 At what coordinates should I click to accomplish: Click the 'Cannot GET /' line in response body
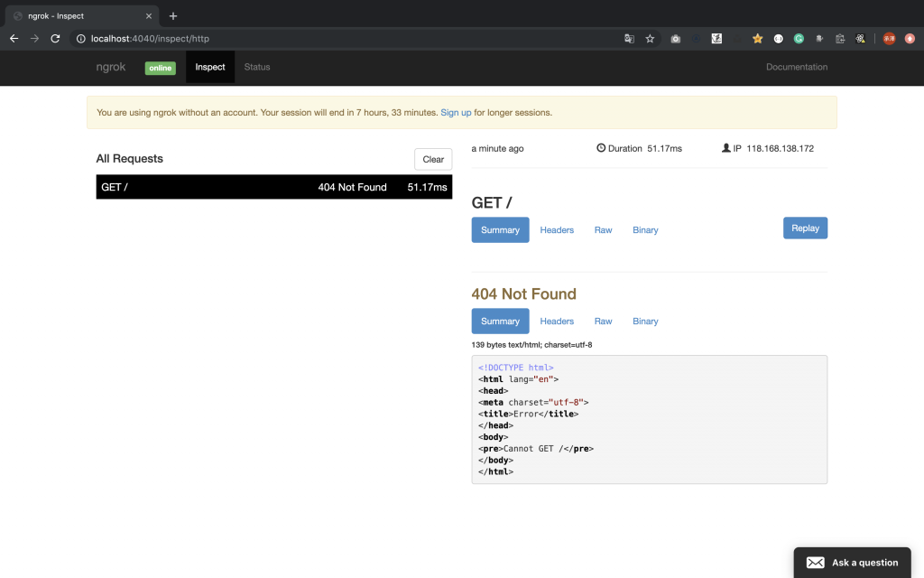tap(536, 448)
